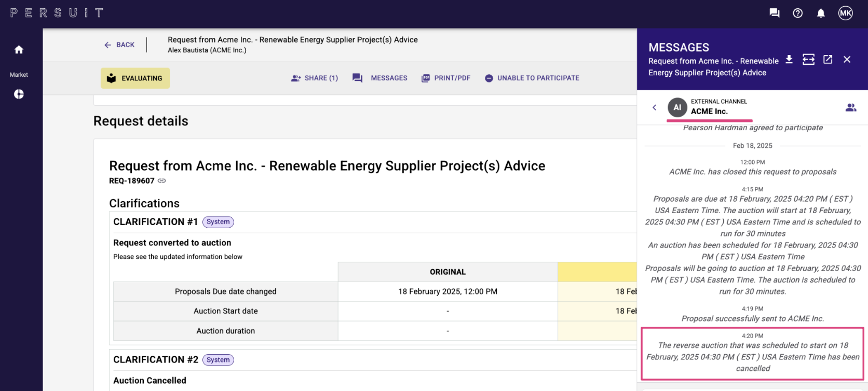The image size is (868, 391).
Task: Open the help question mark icon
Action: click(x=798, y=13)
